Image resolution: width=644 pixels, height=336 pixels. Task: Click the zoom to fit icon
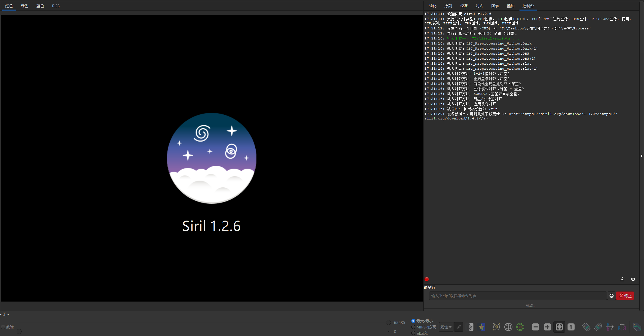tap(559, 327)
